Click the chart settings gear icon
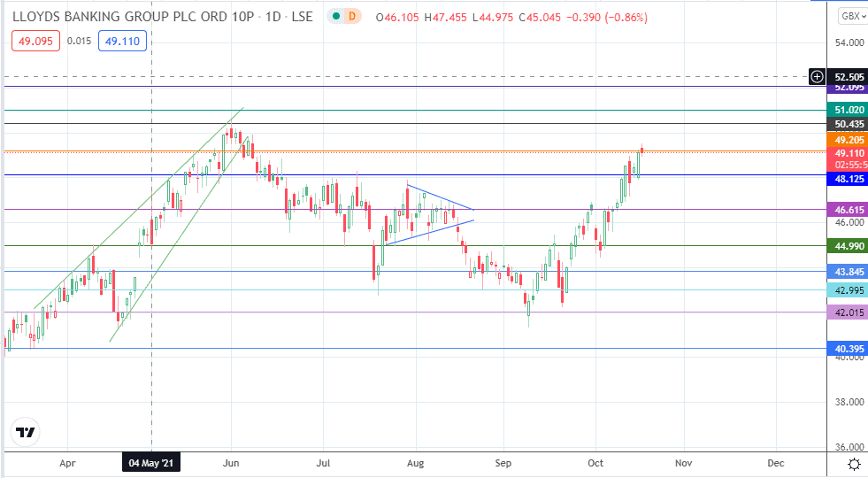Screen dimensions: 868x478 854,464
